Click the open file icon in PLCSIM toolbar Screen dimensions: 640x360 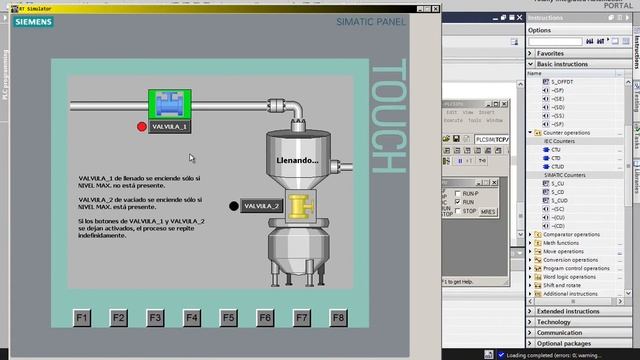point(447,139)
